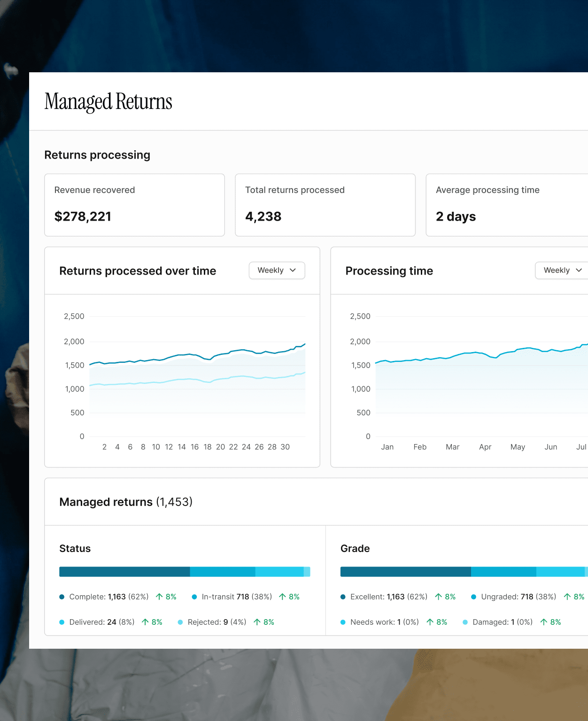Click the Delivered legend dot
Screen dimensions: 588x721
point(62,622)
